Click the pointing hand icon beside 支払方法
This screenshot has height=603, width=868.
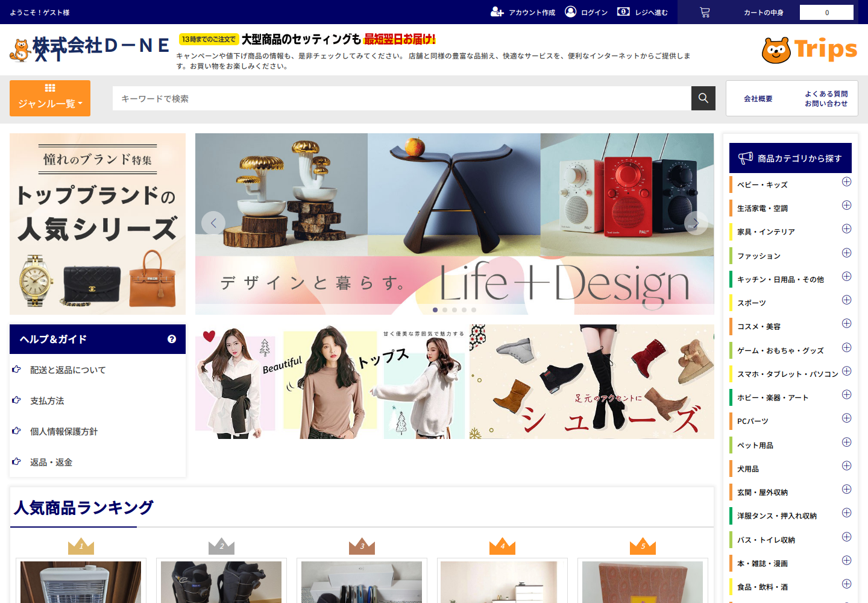pos(17,400)
